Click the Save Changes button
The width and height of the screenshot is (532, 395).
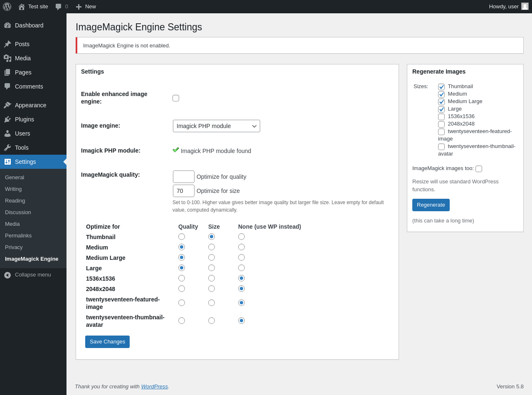(107, 342)
